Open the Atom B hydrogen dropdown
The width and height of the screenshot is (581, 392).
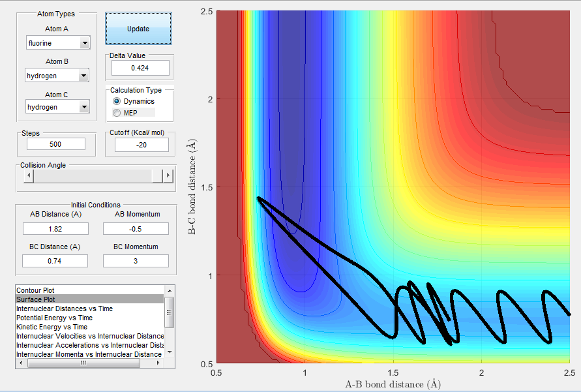[x=57, y=76]
